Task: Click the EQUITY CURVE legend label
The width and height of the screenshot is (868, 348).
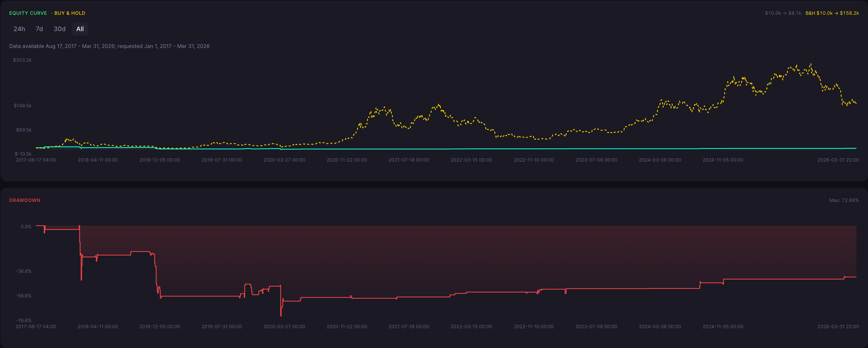Action: click(28, 13)
